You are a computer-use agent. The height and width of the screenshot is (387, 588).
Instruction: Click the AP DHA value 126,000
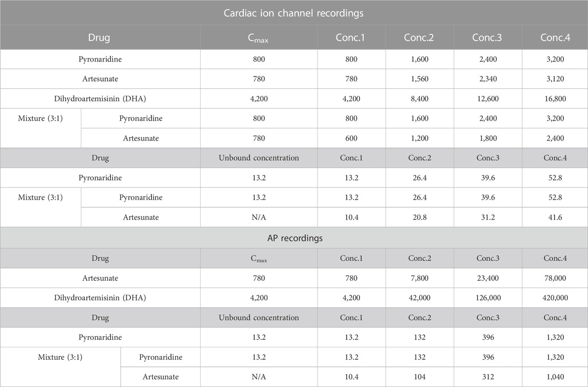tap(488, 298)
